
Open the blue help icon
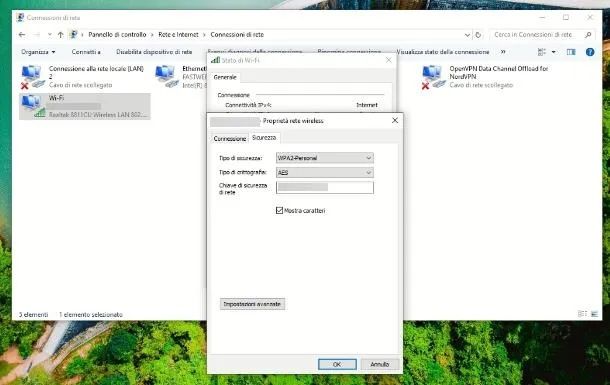[x=590, y=52]
